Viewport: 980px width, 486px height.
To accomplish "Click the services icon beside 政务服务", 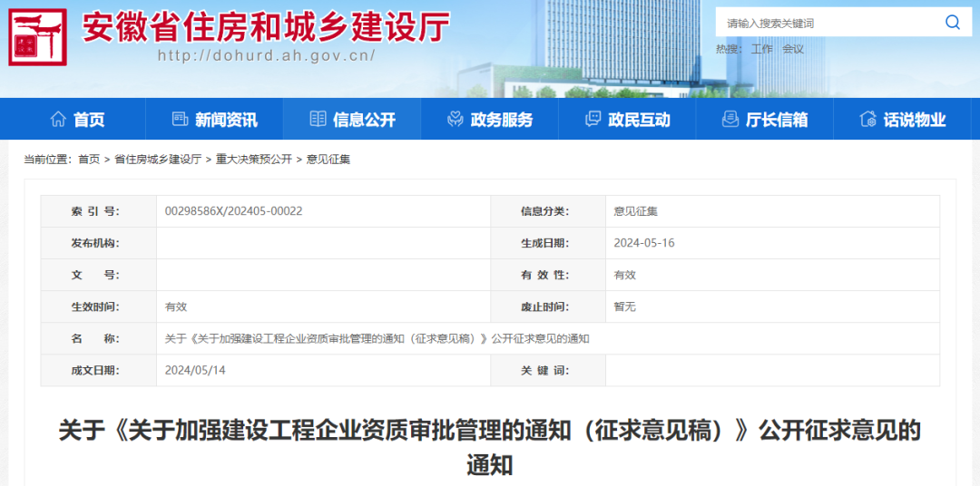I will tap(456, 119).
